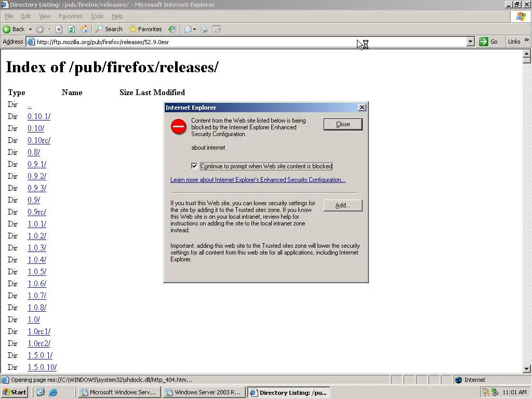Open the 0.10.1/ directory link
The width and height of the screenshot is (532, 399).
(39, 116)
